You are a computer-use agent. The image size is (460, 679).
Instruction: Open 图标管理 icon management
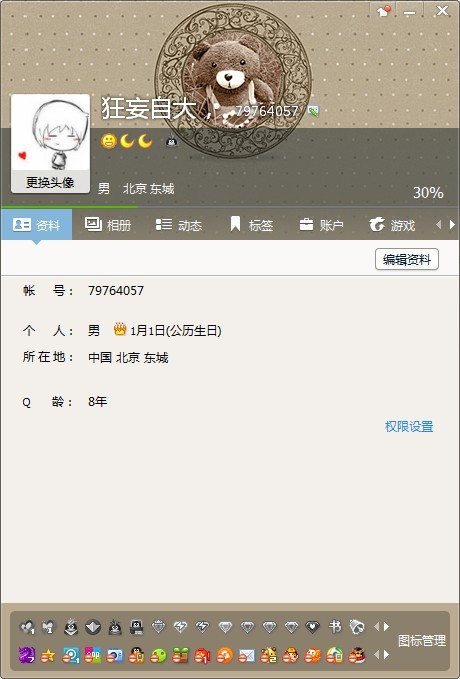click(x=421, y=640)
